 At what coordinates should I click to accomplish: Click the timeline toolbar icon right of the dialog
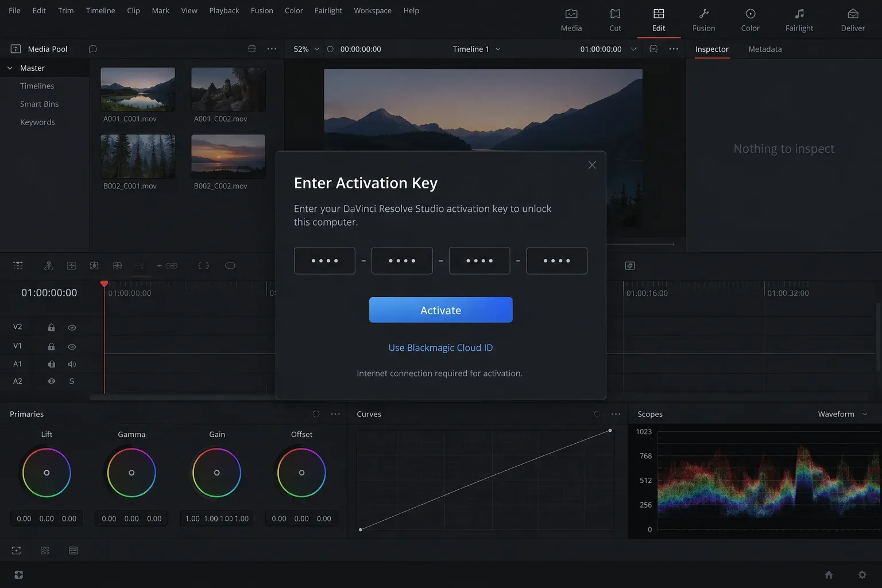coord(630,265)
